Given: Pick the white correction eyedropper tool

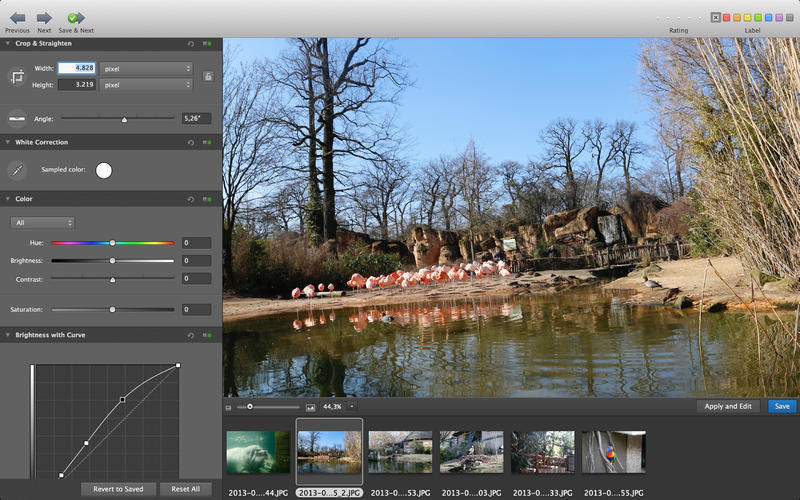Looking at the screenshot, I should point(17,170).
